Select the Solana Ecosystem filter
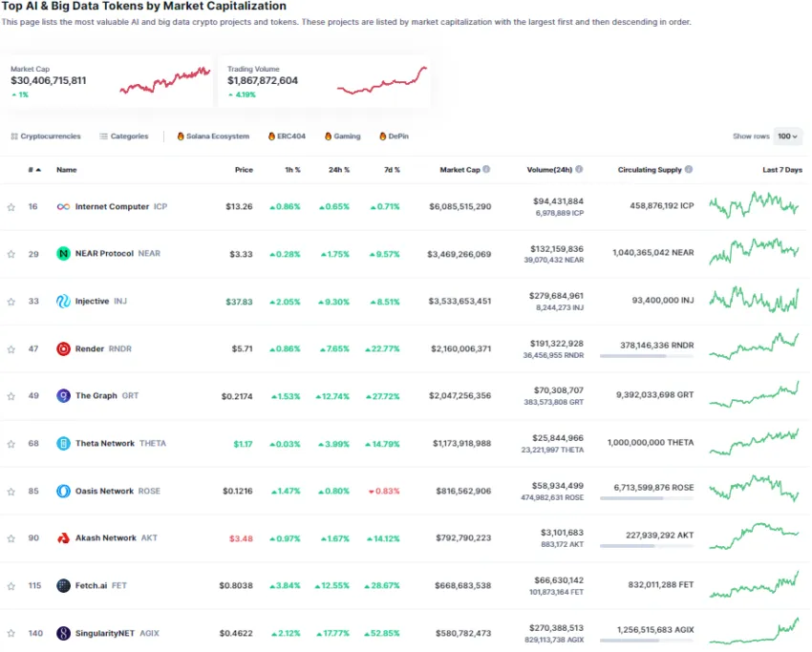Screen dimensions: 812x652 213,137
